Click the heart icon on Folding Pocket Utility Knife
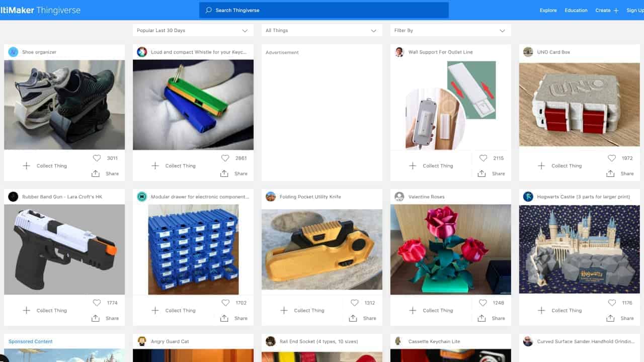 (355, 303)
